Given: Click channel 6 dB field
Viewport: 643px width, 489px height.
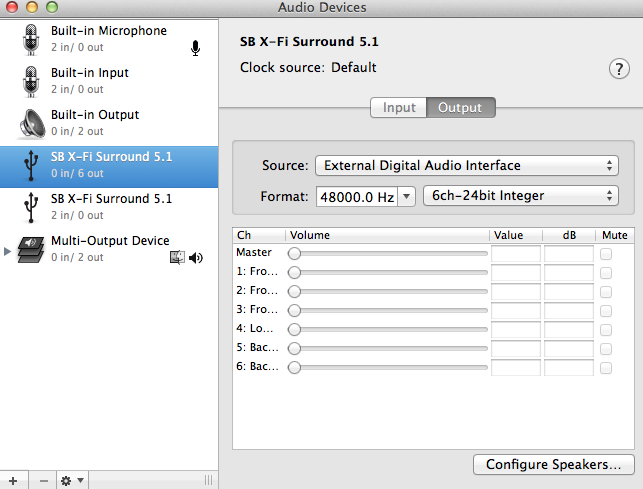Looking at the screenshot, I should [x=569, y=368].
